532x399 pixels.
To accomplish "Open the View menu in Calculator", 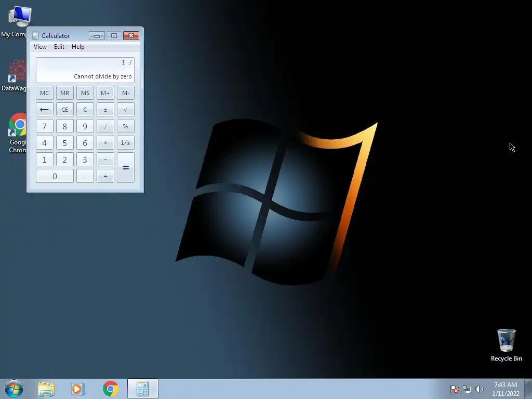I will click(x=40, y=47).
